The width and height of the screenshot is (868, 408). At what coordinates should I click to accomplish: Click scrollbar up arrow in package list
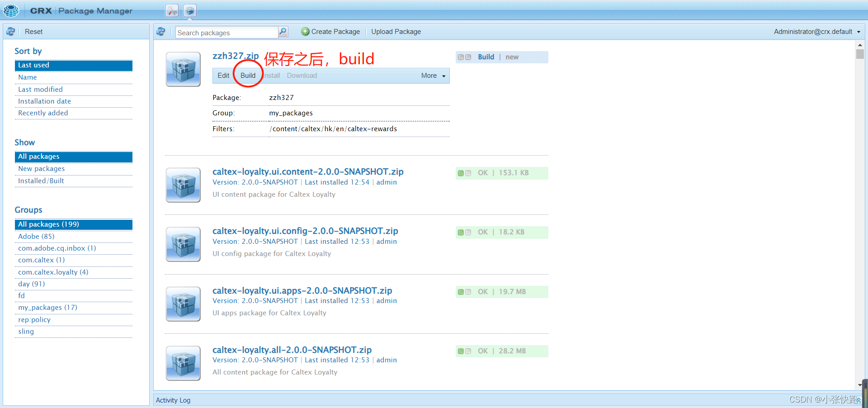click(x=860, y=45)
